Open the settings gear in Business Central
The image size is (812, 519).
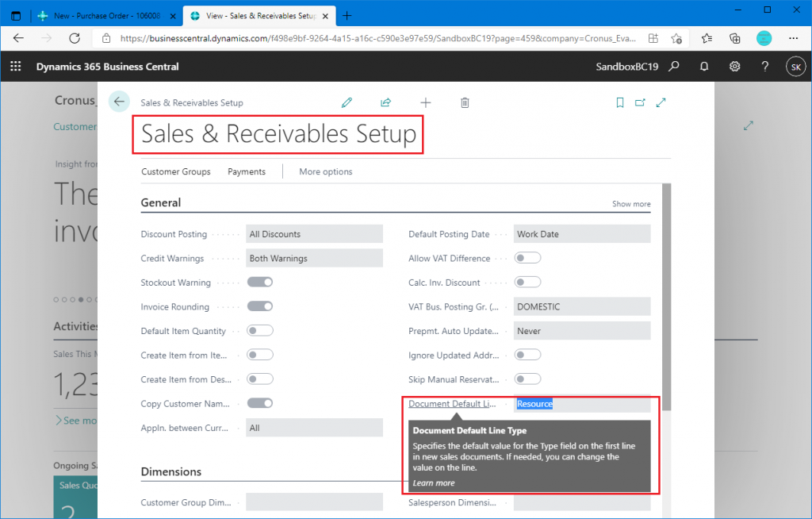(x=734, y=67)
